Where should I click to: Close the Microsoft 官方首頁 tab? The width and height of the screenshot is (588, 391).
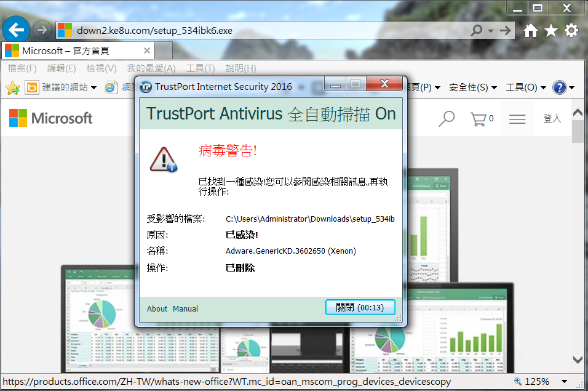click(146, 50)
